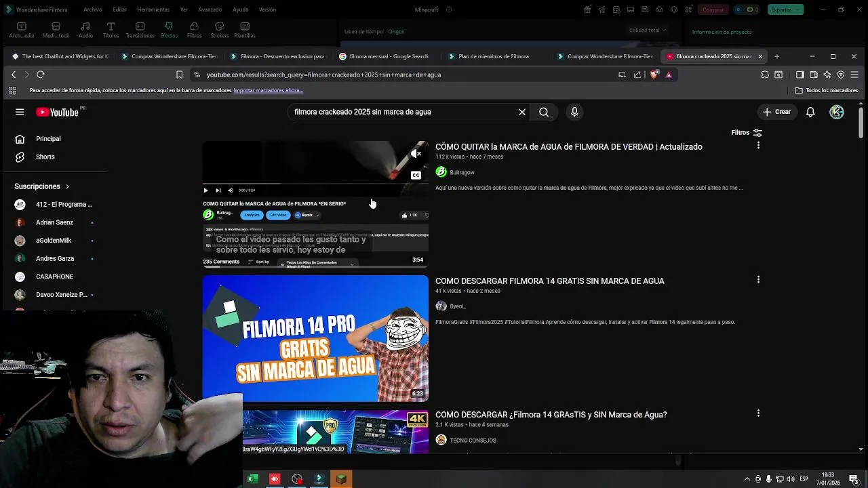
Task: Open the Efectos tab in Filmora
Action: (169, 30)
